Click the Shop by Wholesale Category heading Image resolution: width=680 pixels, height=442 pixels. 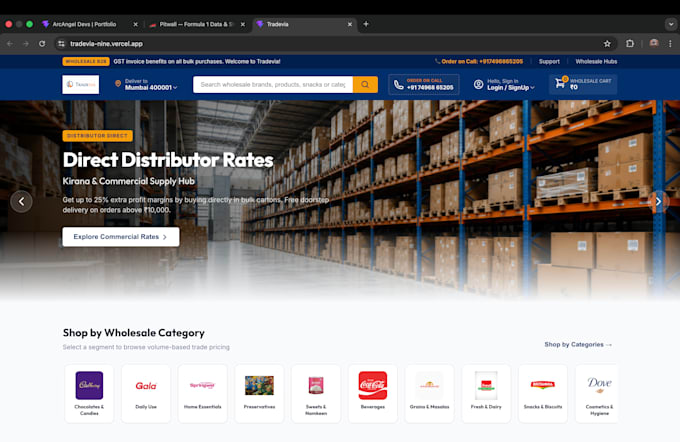coord(134,333)
